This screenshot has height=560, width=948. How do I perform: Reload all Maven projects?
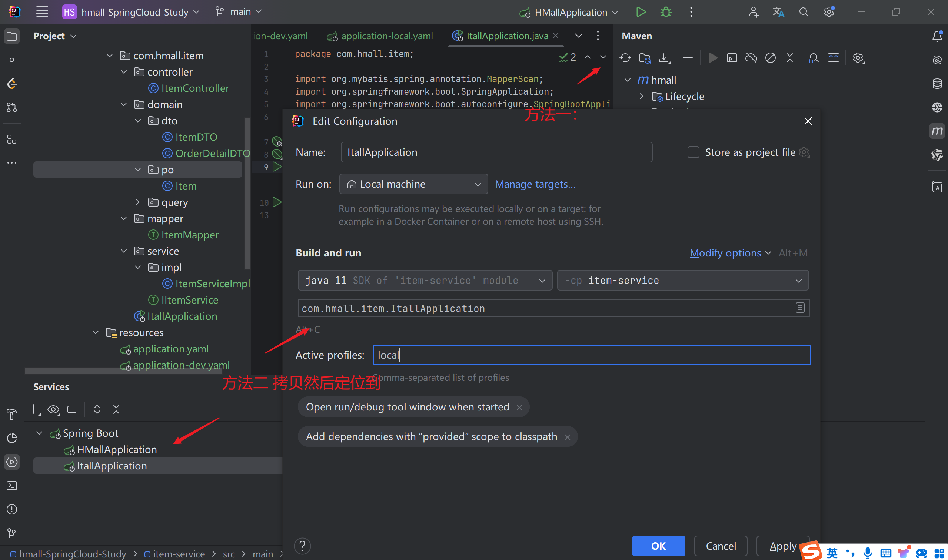(625, 58)
